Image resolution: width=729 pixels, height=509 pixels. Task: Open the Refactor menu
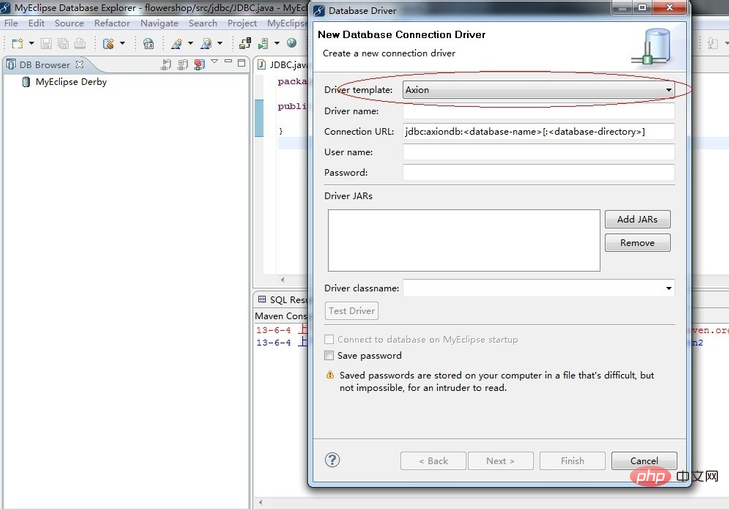click(112, 23)
